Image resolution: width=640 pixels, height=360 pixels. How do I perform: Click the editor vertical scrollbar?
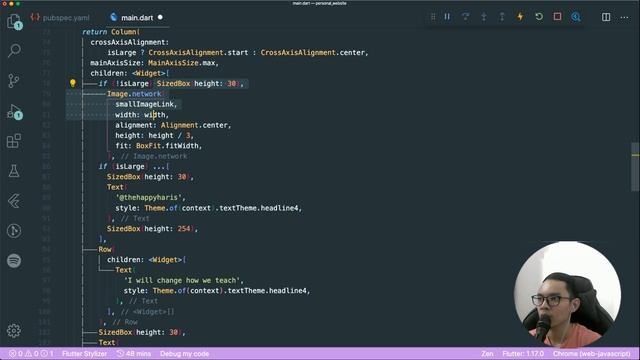(x=635, y=166)
